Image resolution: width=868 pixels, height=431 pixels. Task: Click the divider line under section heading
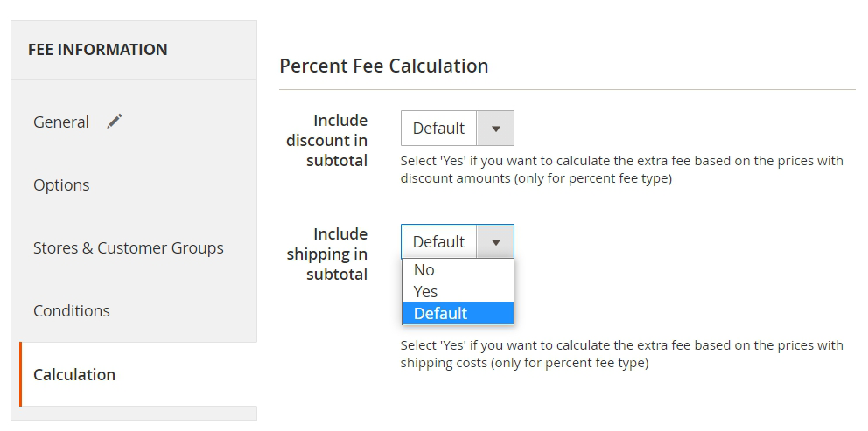[x=567, y=89]
